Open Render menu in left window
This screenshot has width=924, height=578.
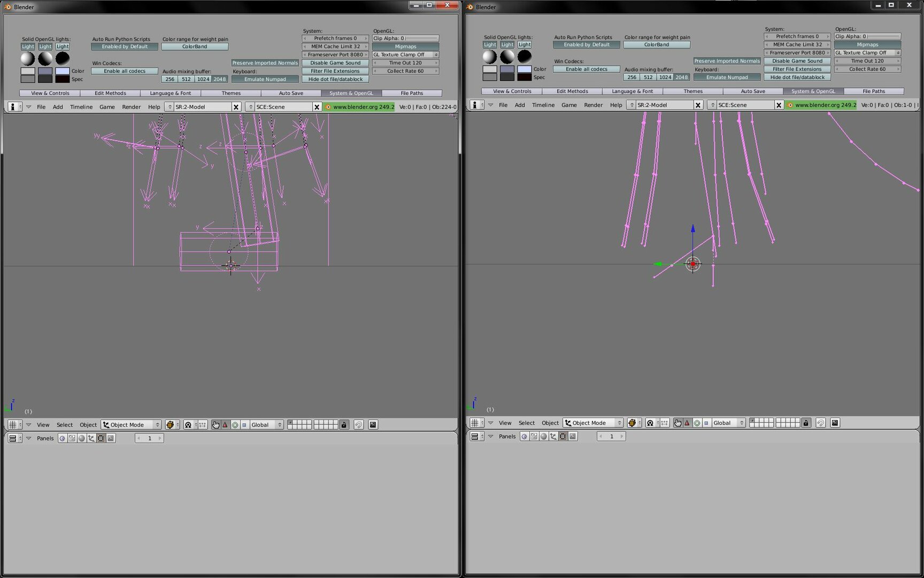131,107
